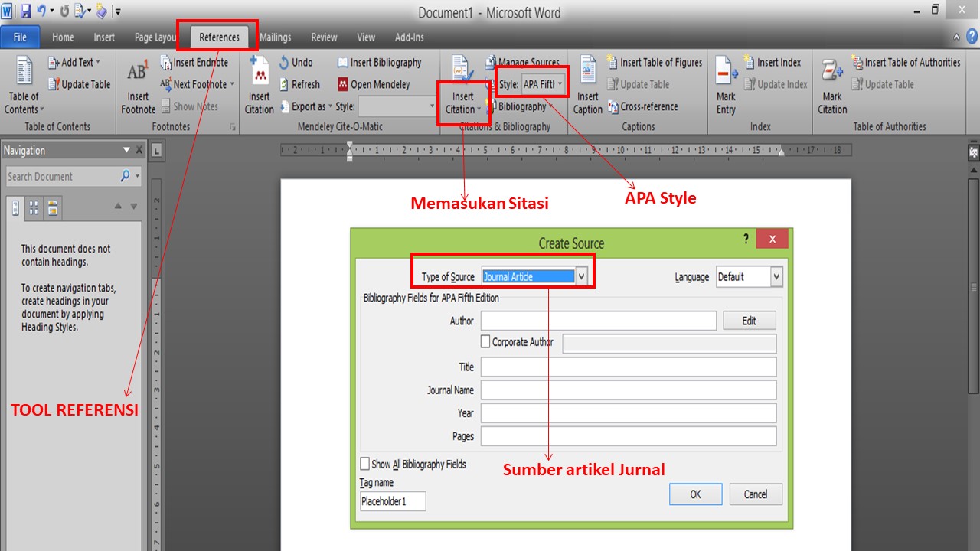Enable the Corporate Author checkbox
The image size is (980, 551).
click(487, 342)
